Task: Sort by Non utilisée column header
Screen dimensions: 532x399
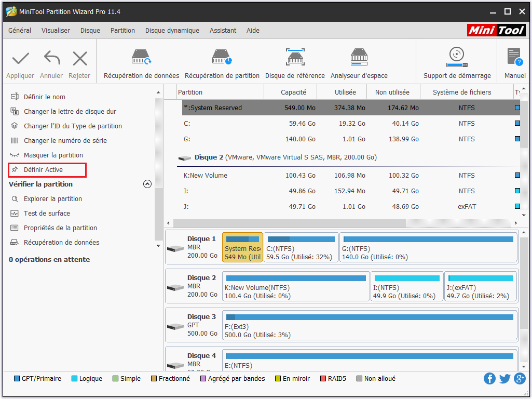Action: point(393,92)
